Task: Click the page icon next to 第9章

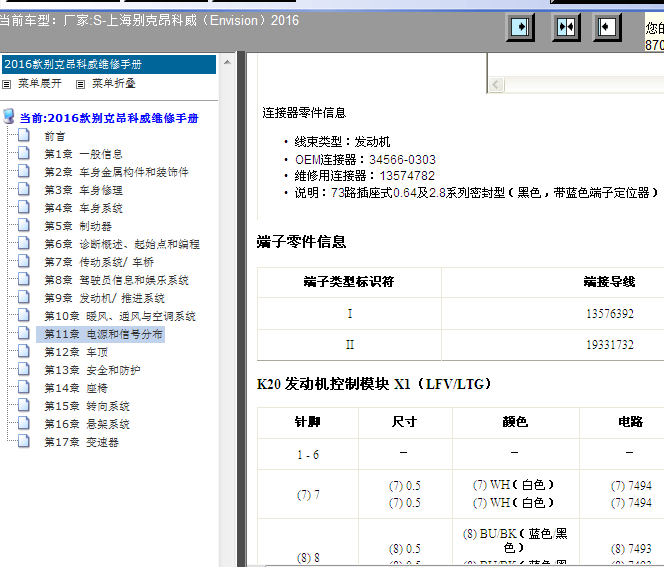Action: pos(24,297)
